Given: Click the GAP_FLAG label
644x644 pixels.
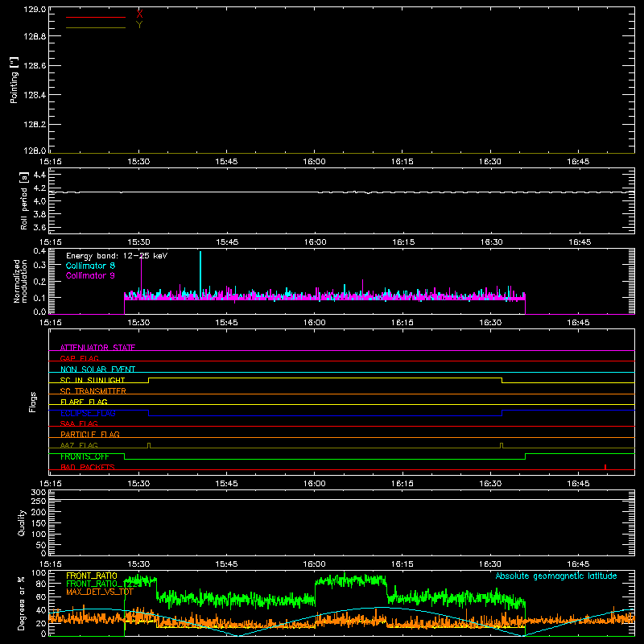Looking at the screenshot, I should tap(79, 358).
